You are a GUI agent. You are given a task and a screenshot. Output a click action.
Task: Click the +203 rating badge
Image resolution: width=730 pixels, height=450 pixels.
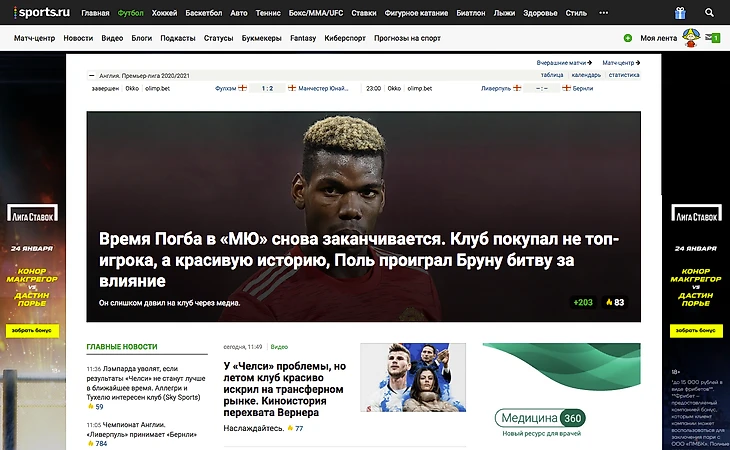[x=583, y=302]
